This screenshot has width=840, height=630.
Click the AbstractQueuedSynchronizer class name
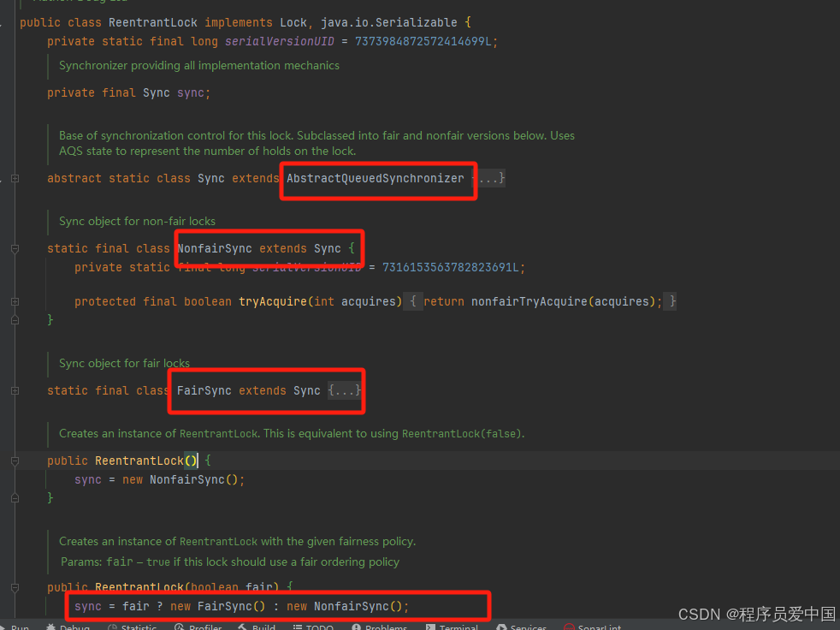(375, 178)
